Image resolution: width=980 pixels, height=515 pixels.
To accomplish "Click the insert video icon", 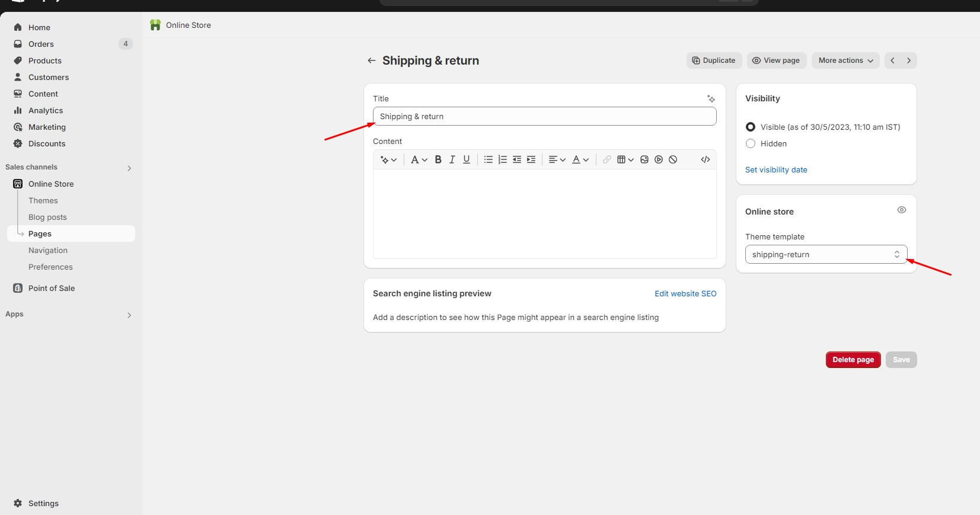I will click(x=659, y=159).
